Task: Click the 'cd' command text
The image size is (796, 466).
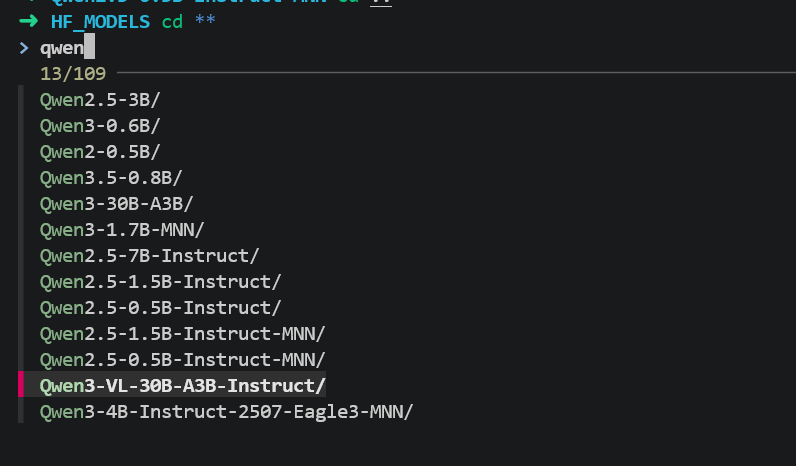Action: point(172,21)
